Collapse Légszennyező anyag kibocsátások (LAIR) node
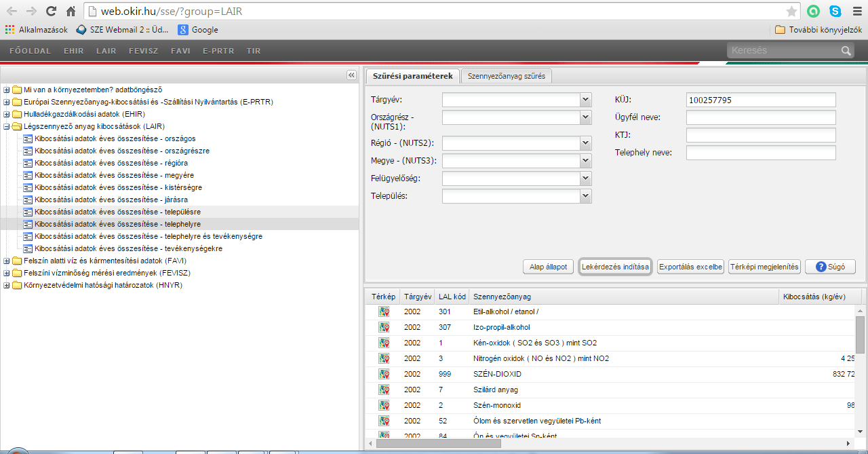 coord(7,126)
